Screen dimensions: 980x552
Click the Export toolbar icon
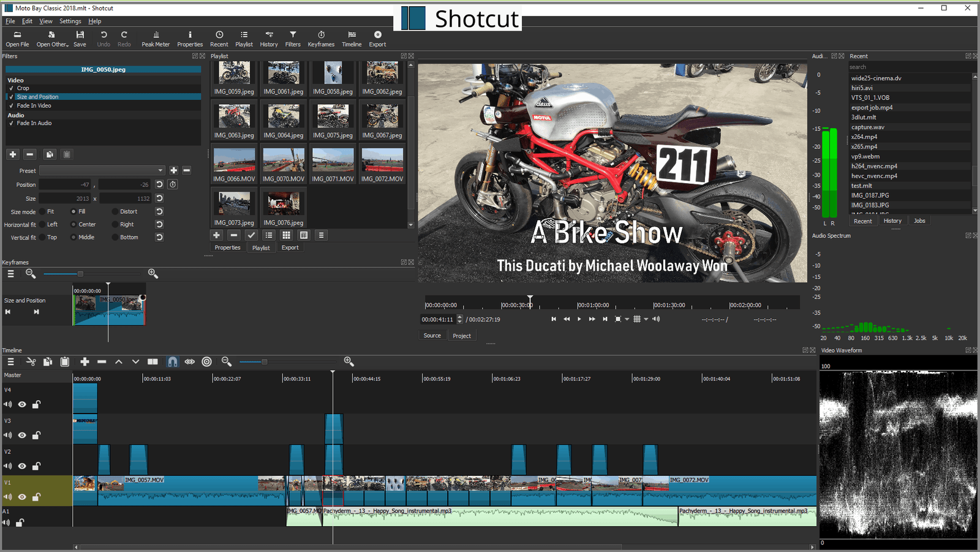pyautogui.click(x=377, y=39)
